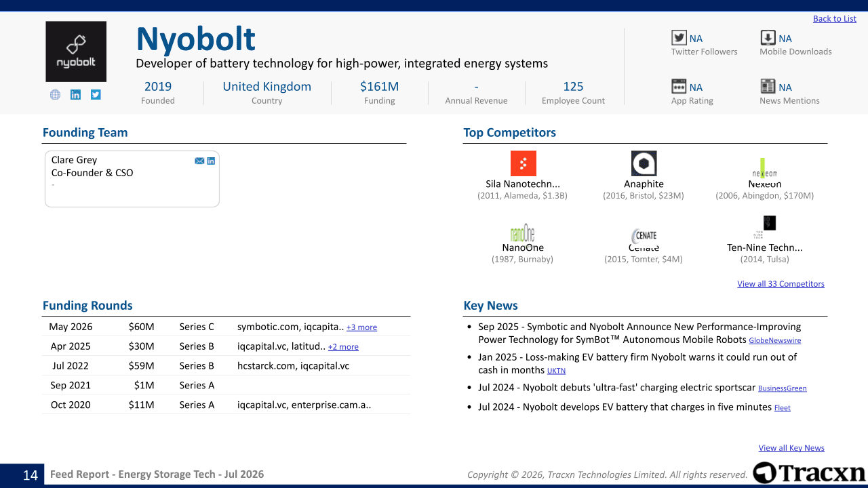Click the News Mentions icon
868x488 pixels.
click(768, 86)
